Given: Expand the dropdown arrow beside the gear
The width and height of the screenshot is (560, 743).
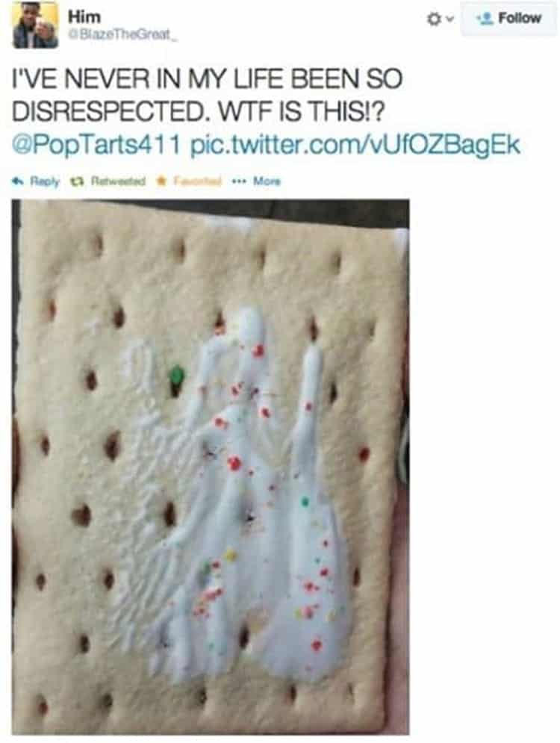Looking at the screenshot, I should 449,19.
